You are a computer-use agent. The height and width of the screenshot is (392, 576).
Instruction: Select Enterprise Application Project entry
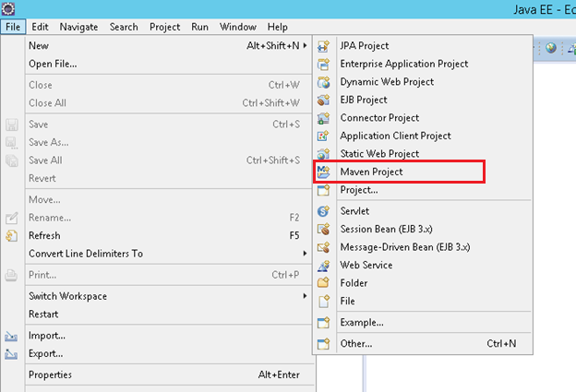point(403,64)
